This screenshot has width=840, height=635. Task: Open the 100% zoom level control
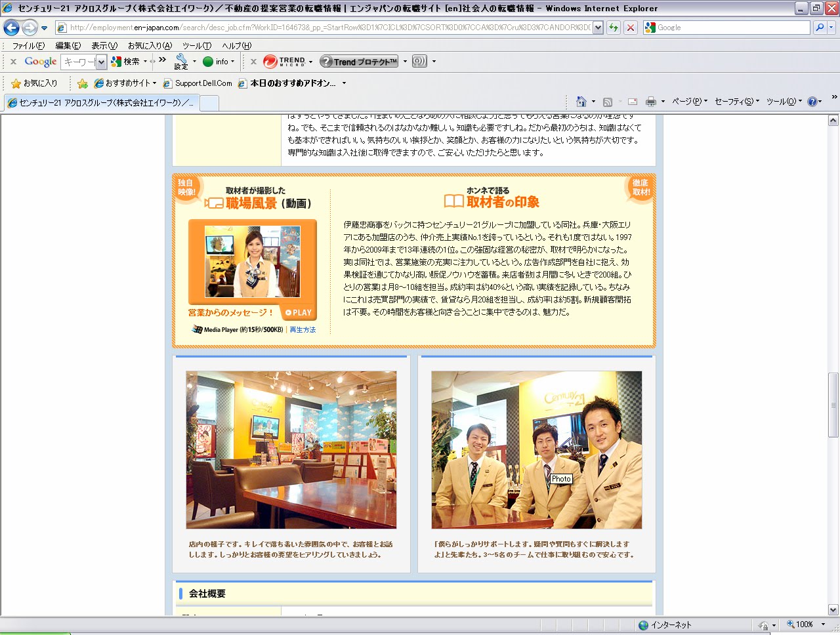tap(807, 625)
